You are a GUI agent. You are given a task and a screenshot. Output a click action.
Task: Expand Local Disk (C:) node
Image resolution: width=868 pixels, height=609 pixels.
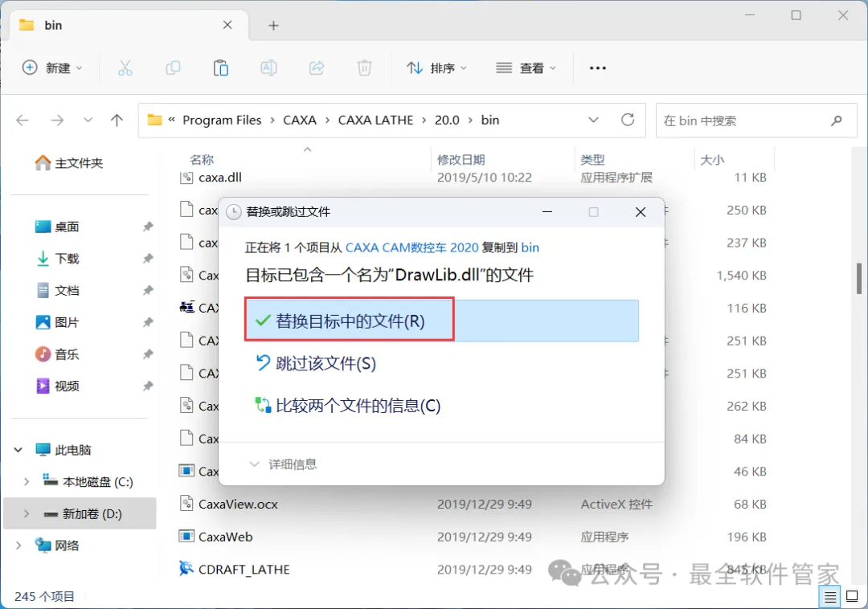(x=26, y=482)
